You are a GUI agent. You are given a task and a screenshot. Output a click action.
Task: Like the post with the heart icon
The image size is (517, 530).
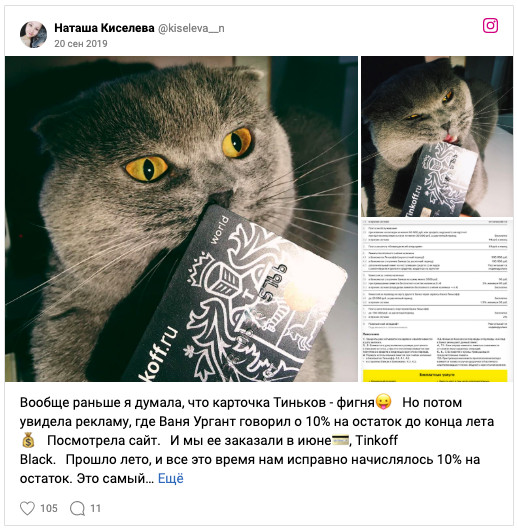click(27, 508)
